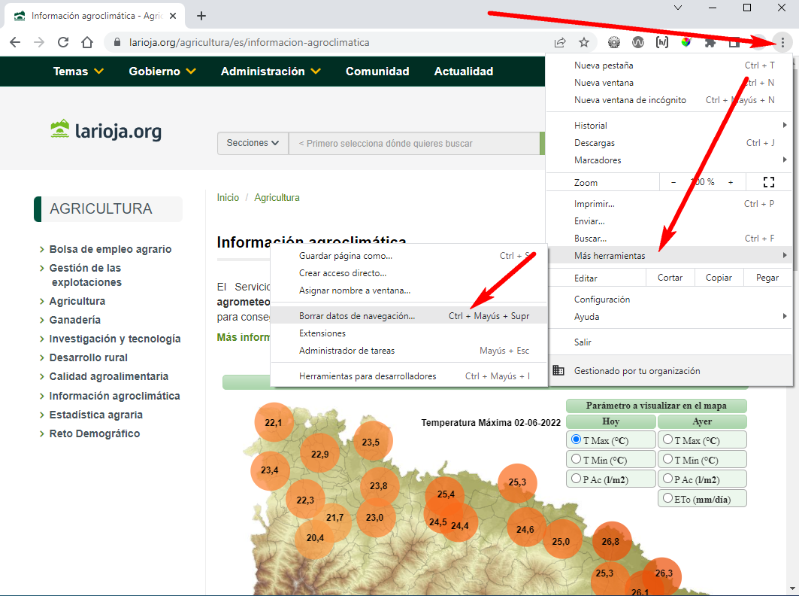Open the Chrome three-dot menu
The image size is (800, 596).
click(x=782, y=42)
